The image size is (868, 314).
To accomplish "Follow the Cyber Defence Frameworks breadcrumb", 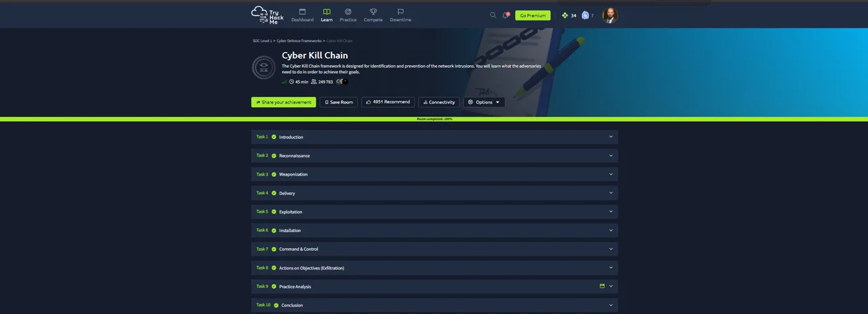I will [299, 41].
